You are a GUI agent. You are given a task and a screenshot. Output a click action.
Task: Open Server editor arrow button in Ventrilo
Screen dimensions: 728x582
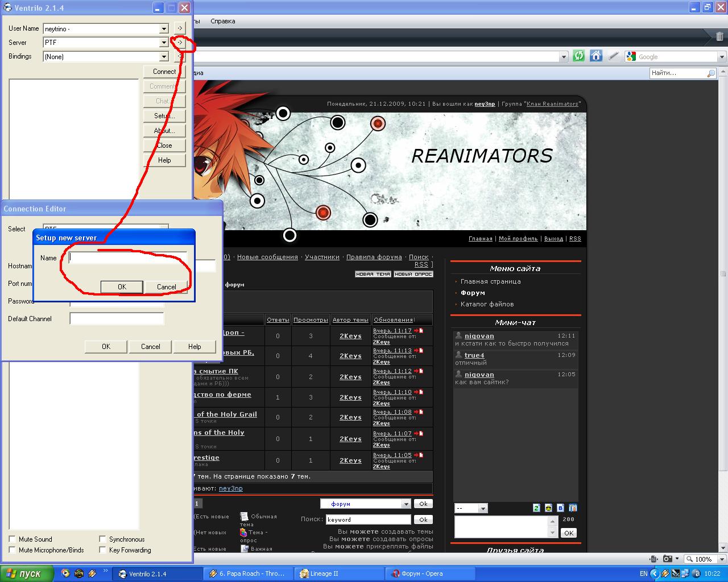[x=179, y=42]
